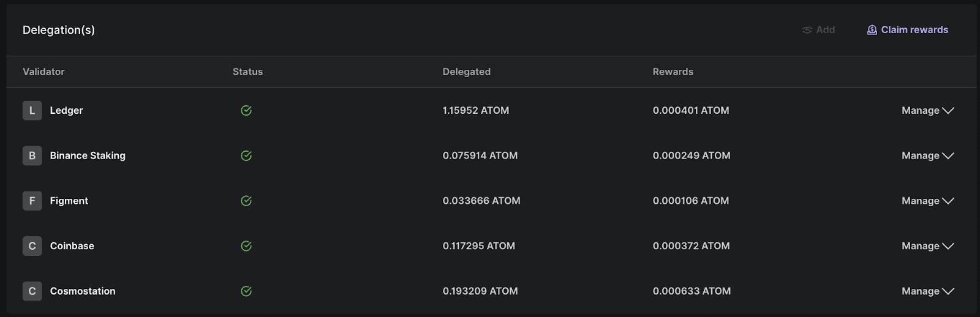980x317 pixels.
Task: Select the Rewards column header
Action: (x=673, y=72)
